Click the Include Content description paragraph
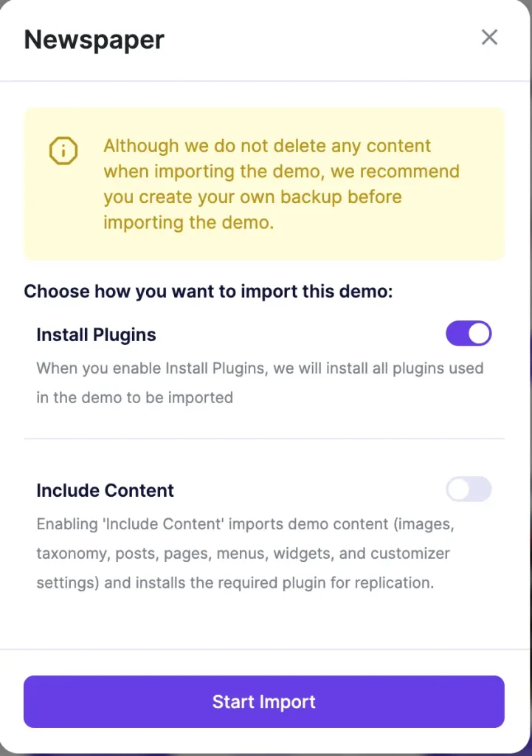Image resolution: width=532 pixels, height=756 pixels. pos(243,554)
